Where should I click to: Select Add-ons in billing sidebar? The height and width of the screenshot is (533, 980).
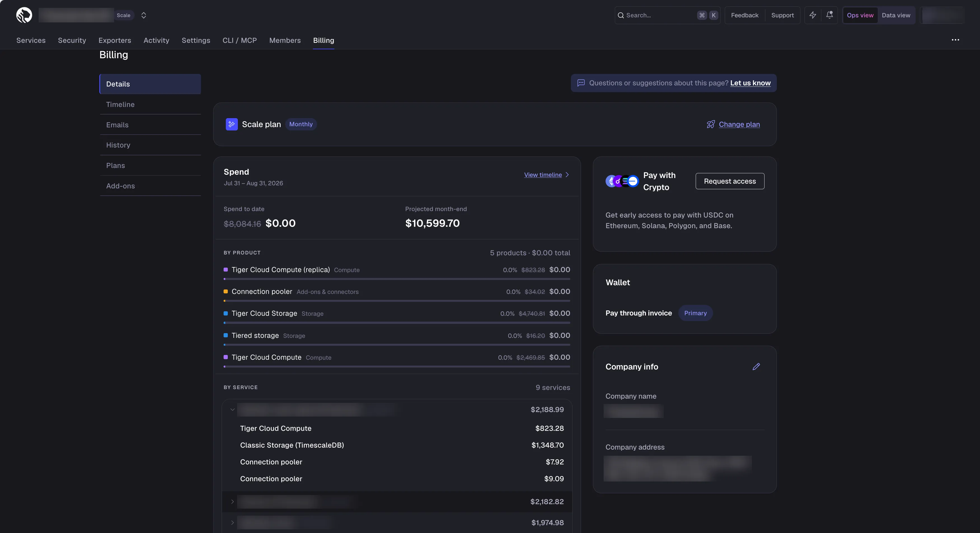(150, 186)
